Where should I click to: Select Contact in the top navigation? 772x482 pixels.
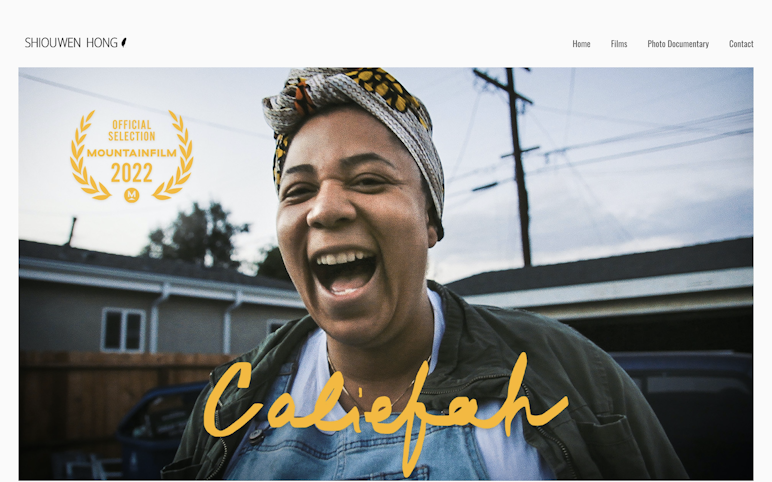(741, 44)
